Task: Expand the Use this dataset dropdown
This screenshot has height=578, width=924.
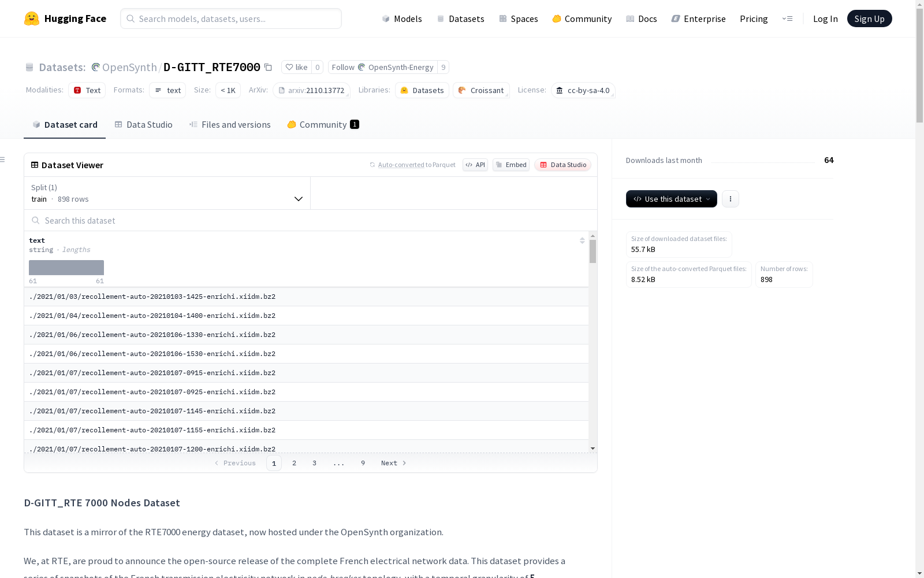Action: 672,199
